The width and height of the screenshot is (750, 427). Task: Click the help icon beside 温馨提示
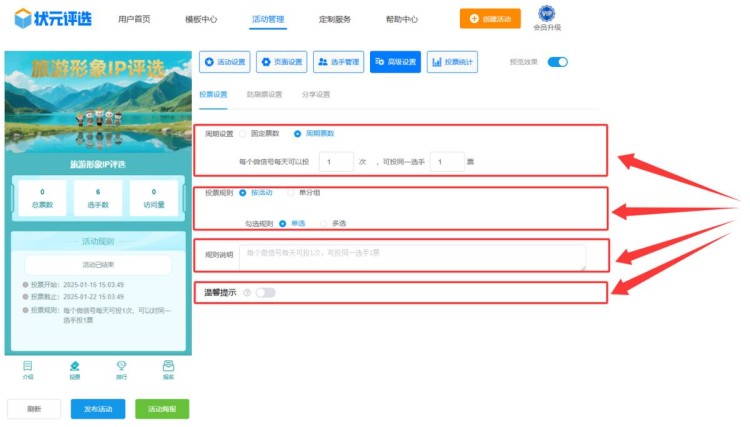(246, 293)
